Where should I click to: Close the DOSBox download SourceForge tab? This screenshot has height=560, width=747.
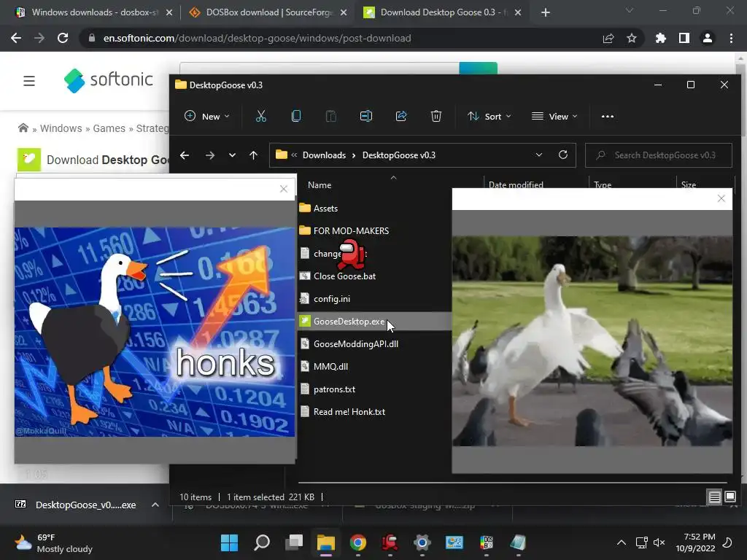click(344, 12)
